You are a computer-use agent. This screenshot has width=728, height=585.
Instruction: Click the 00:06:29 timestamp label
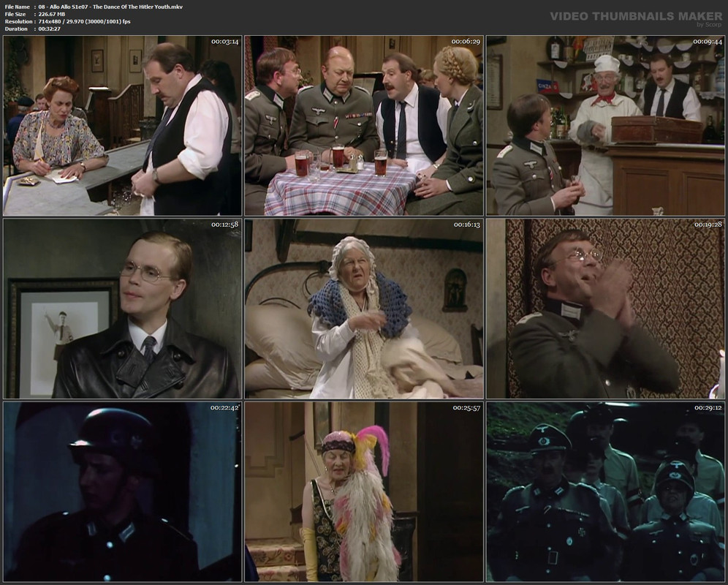[x=466, y=42]
